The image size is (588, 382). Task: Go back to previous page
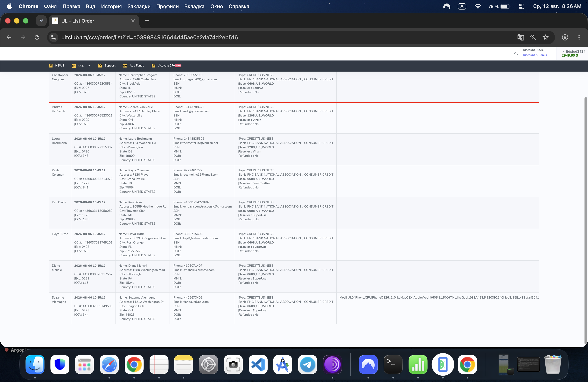point(9,37)
